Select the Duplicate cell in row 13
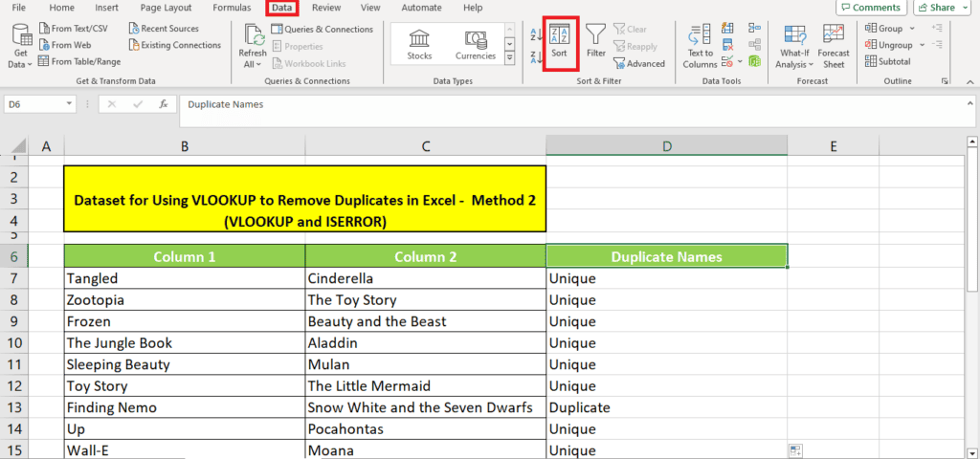Image resolution: width=980 pixels, height=459 pixels. coord(667,407)
